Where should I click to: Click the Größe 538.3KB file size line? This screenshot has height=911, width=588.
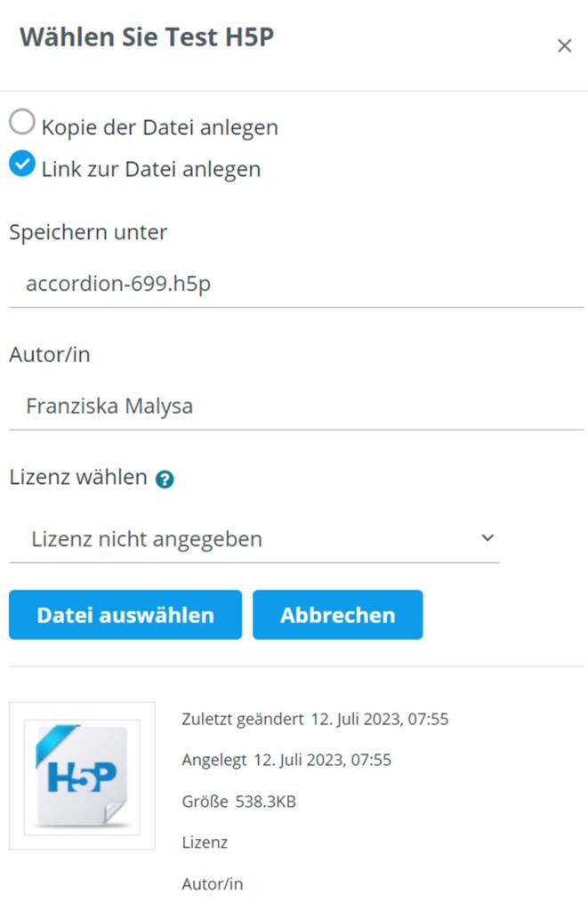[238, 802]
